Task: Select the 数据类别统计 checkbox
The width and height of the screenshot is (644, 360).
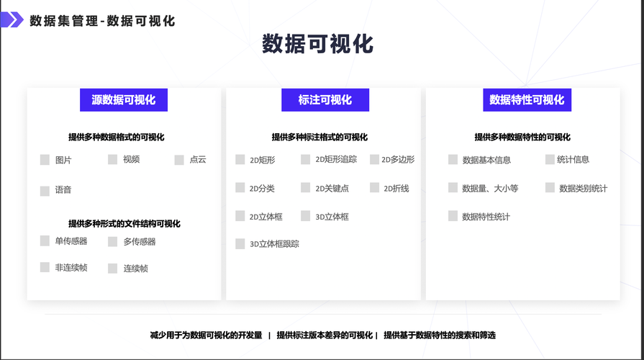Action: point(550,188)
